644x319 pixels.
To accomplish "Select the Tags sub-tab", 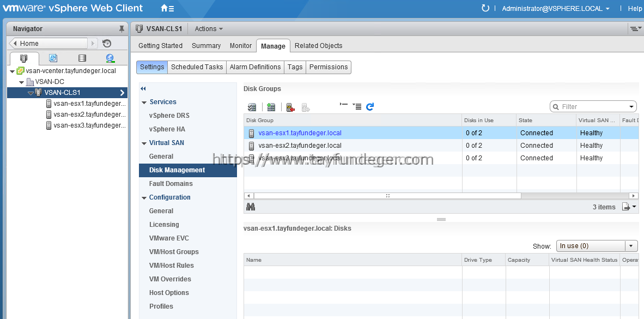I will coord(295,67).
